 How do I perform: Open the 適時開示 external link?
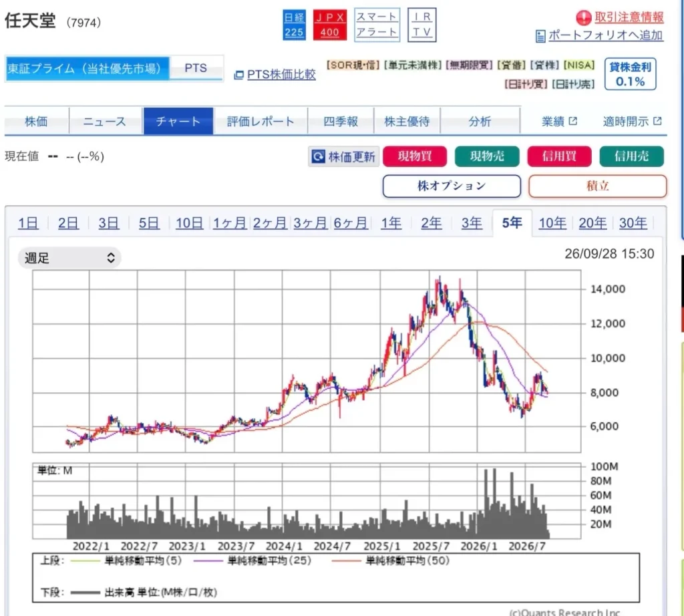632,122
